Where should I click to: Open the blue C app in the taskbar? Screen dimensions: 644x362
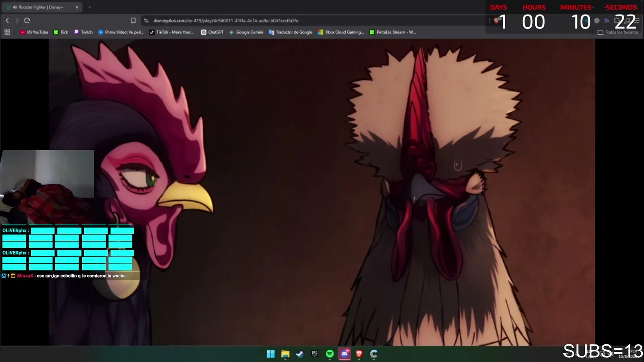pyautogui.click(x=374, y=354)
